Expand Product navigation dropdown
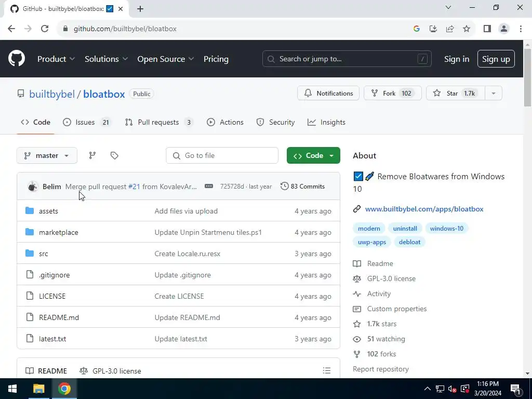Screen dimensions: 532x399 [x=56, y=59]
